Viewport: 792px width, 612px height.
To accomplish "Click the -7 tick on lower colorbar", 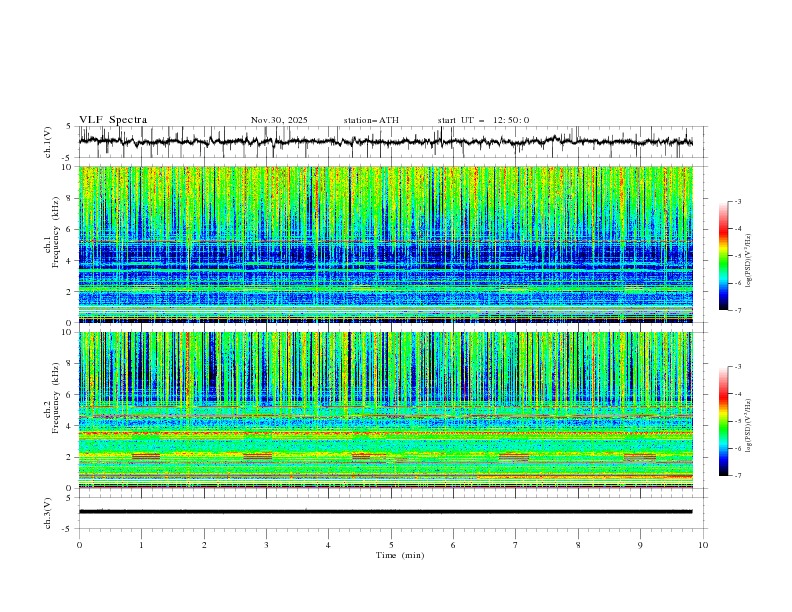I will (x=737, y=475).
